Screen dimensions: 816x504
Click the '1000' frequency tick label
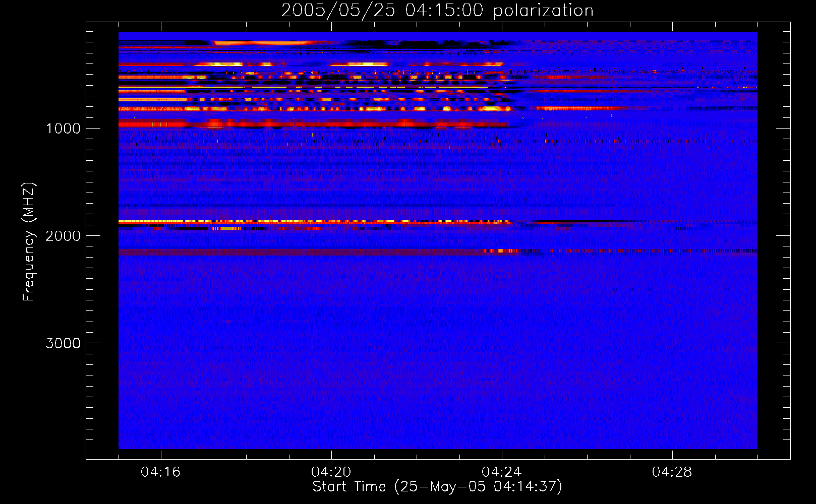[x=63, y=129]
